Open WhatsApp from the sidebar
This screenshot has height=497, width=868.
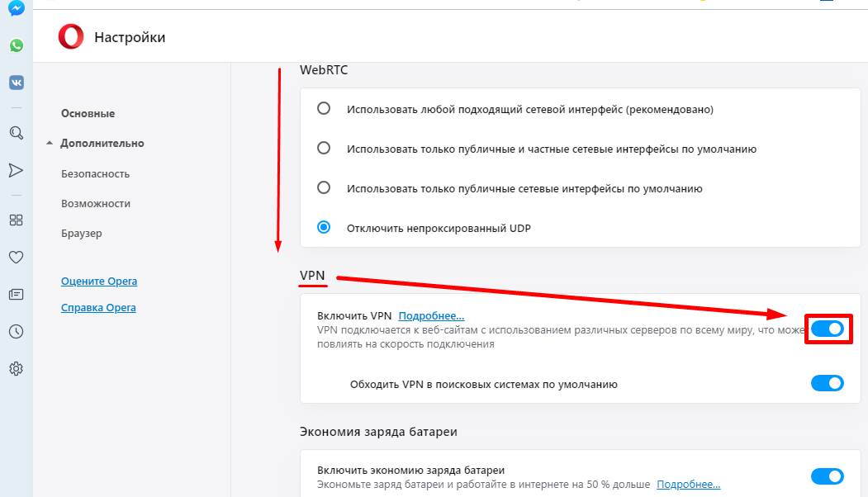[16, 45]
